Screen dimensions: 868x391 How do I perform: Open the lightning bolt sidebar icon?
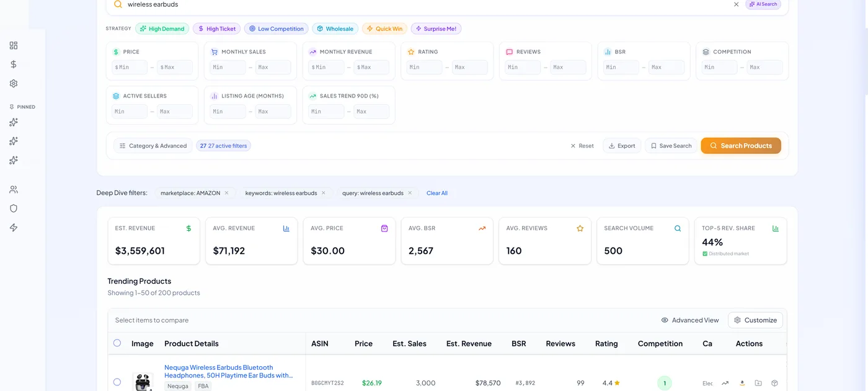point(14,228)
